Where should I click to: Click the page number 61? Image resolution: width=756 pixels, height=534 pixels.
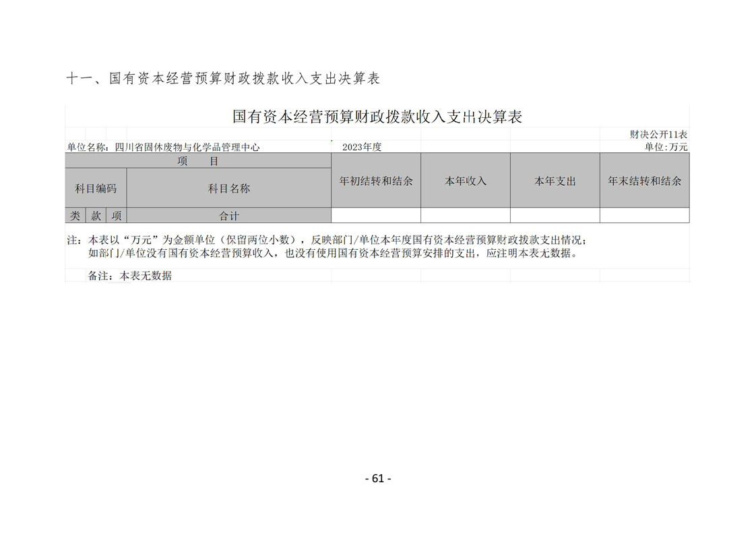pos(378,478)
